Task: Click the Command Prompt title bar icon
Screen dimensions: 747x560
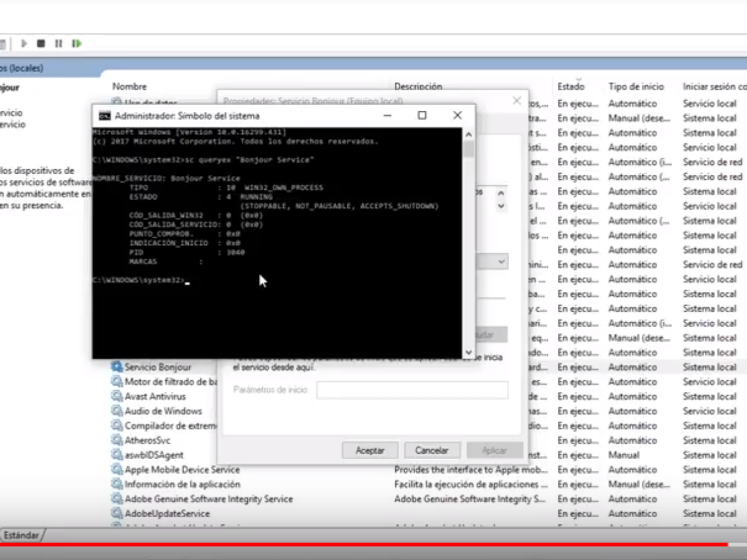Action: coord(105,116)
